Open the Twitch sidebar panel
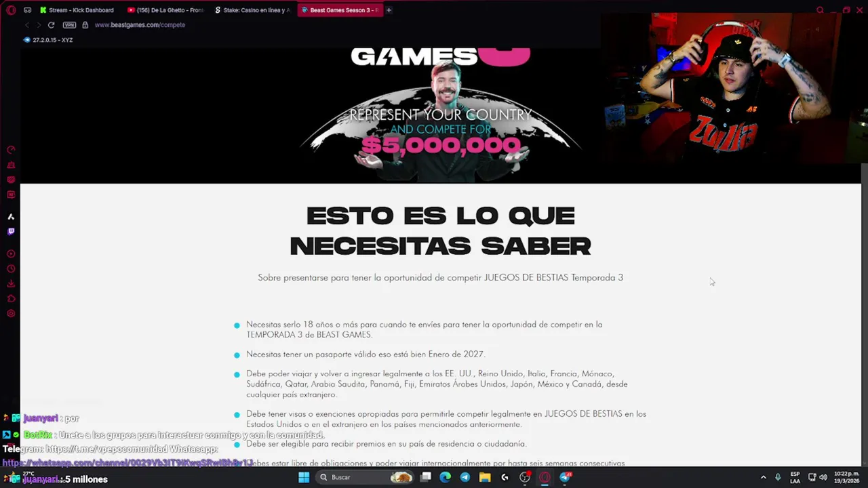Image resolution: width=868 pixels, height=488 pixels. [11, 232]
